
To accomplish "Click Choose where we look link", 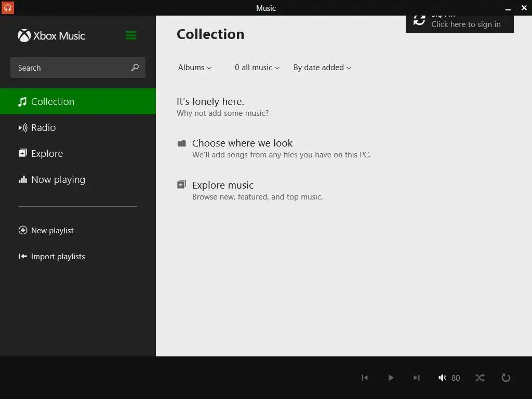I will pyautogui.click(x=242, y=143).
